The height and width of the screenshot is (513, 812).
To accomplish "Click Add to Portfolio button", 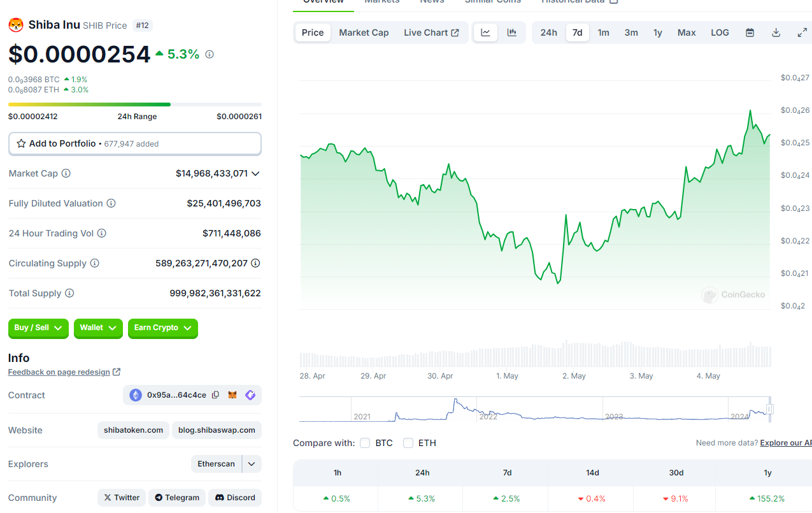I will point(135,144).
